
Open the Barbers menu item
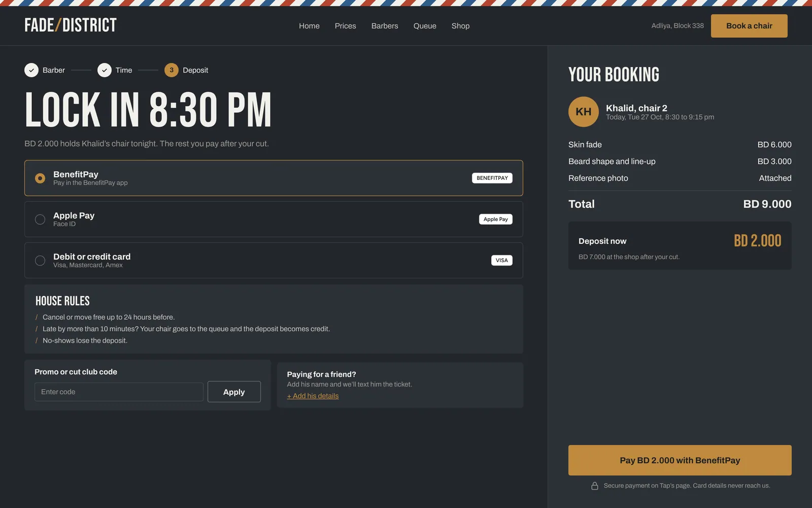[x=385, y=26]
